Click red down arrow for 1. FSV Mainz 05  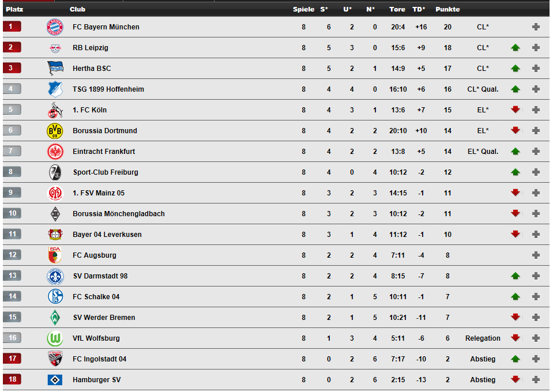click(516, 193)
